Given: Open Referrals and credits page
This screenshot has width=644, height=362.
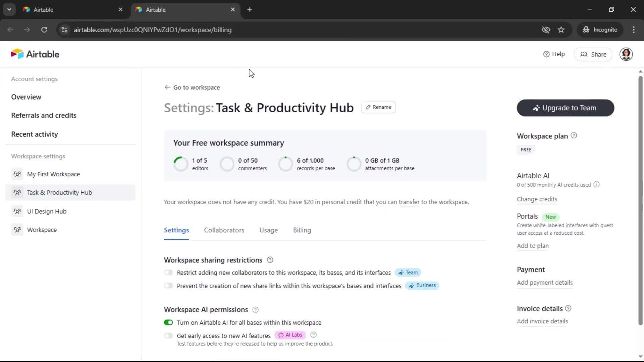Looking at the screenshot, I should [x=44, y=115].
